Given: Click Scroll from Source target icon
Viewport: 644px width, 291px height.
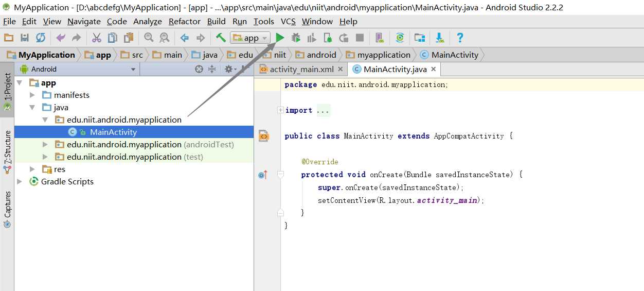Looking at the screenshot, I should 199,69.
